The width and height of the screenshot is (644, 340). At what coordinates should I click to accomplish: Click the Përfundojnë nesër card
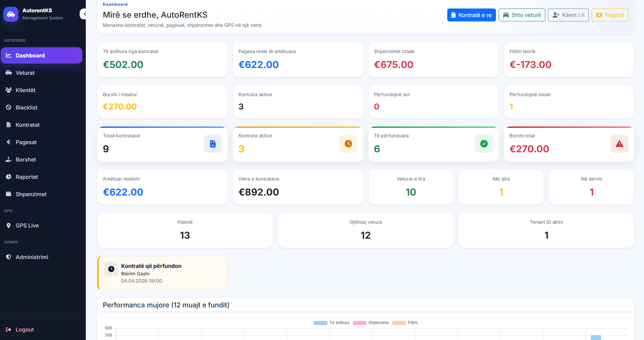click(x=569, y=102)
